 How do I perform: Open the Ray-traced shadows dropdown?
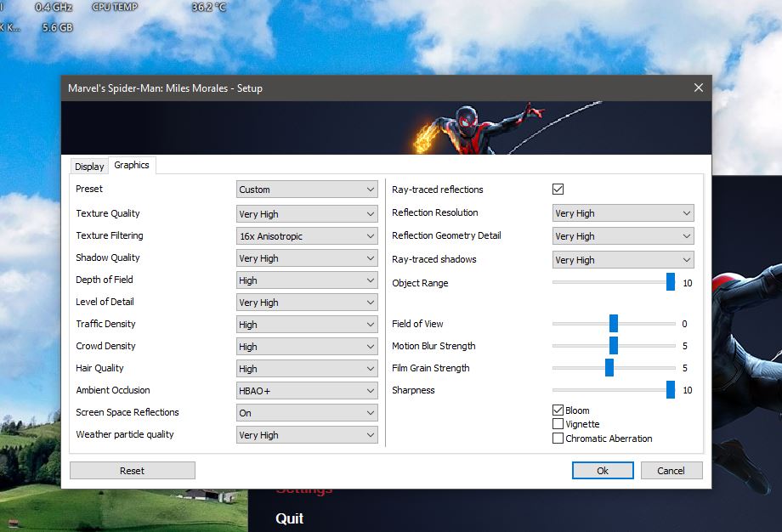pyautogui.click(x=623, y=260)
